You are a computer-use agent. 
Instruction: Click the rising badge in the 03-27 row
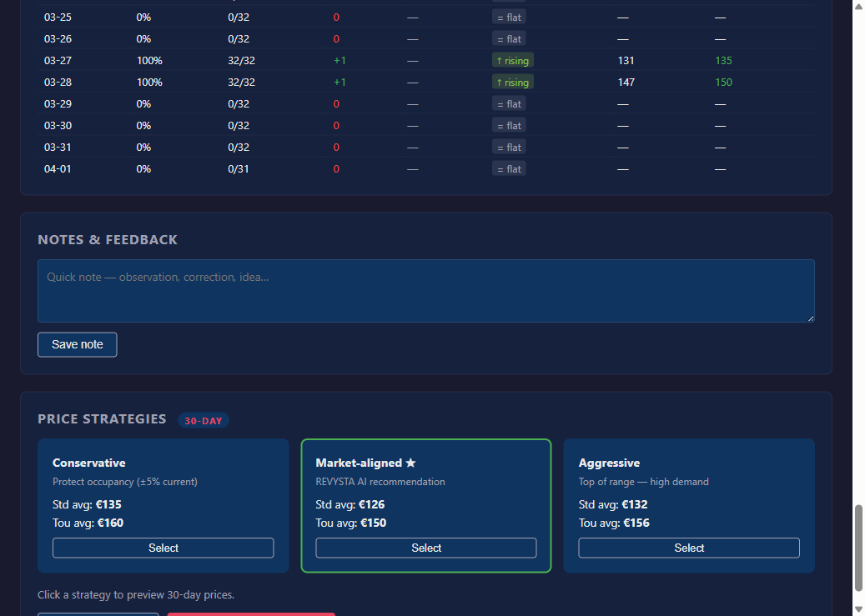pos(512,61)
